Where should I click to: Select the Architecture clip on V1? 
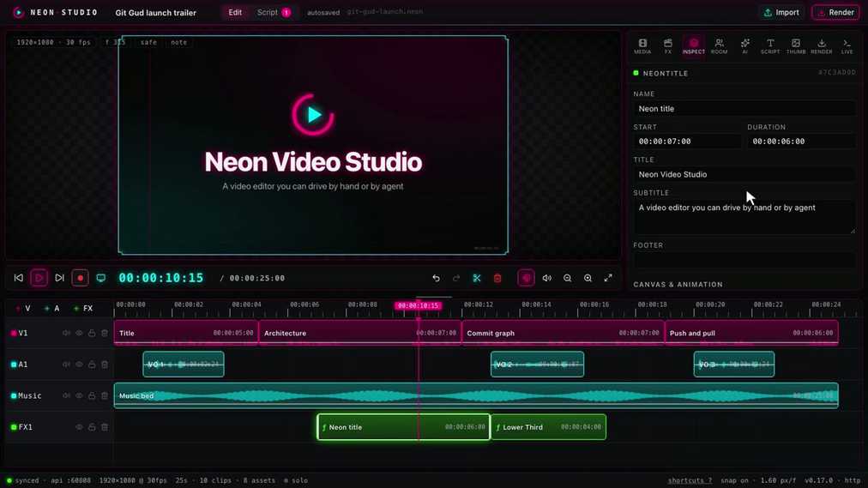[x=360, y=333]
